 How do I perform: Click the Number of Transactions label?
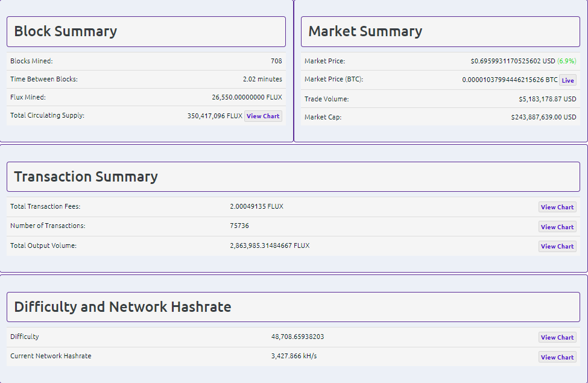[48, 226]
